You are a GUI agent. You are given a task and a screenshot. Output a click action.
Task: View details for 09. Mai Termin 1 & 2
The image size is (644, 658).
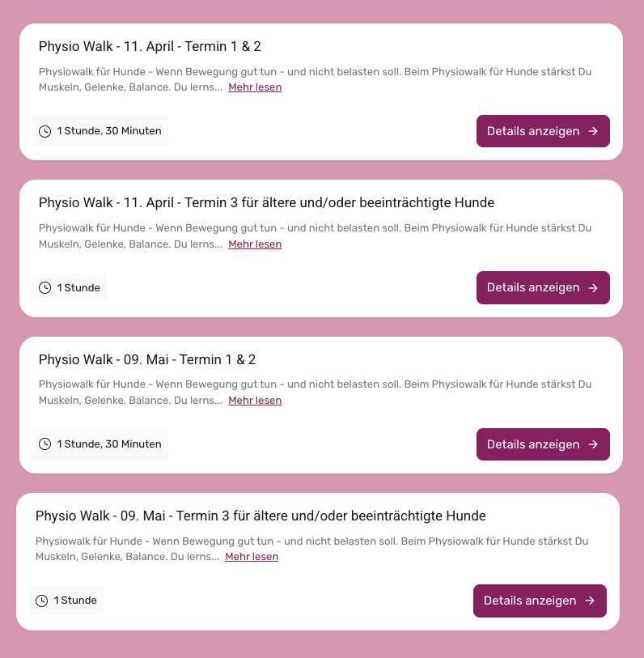pyautogui.click(x=542, y=444)
